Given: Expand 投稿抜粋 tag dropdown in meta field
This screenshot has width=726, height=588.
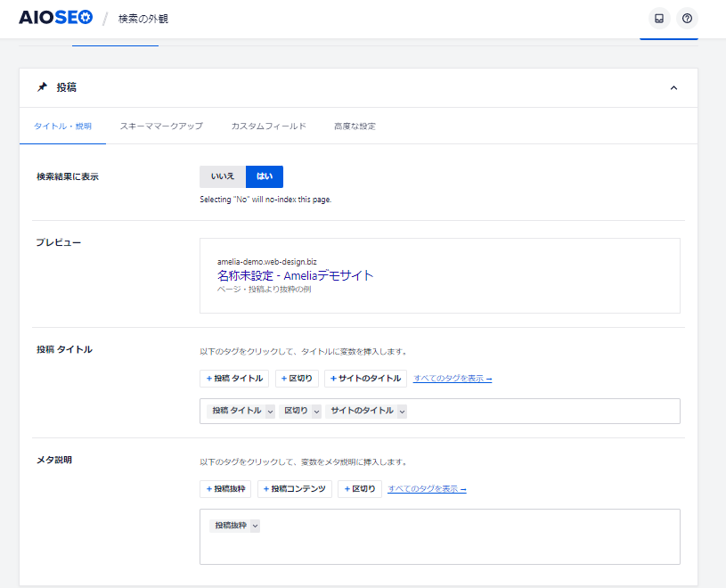Looking at the screenshot, I should click(255, 527).
